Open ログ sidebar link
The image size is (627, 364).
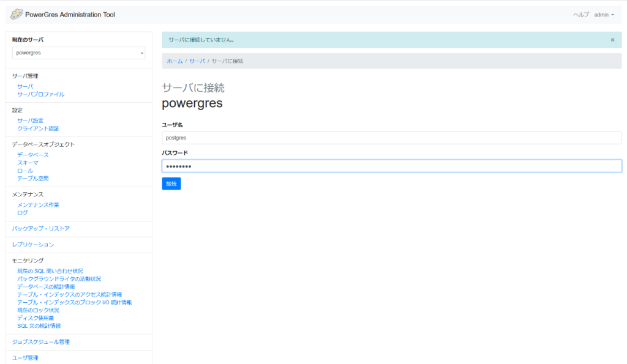click(x=23, y=213)
